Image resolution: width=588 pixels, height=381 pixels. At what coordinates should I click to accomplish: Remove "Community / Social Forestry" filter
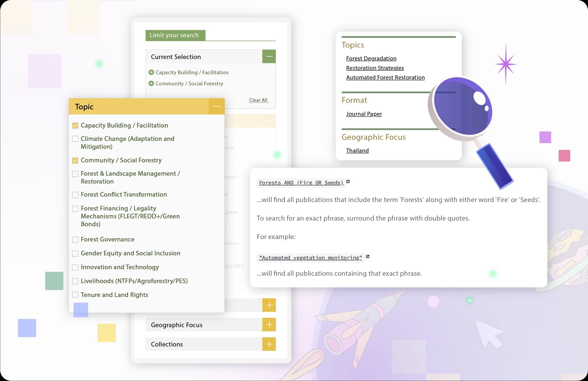point(152,83)
